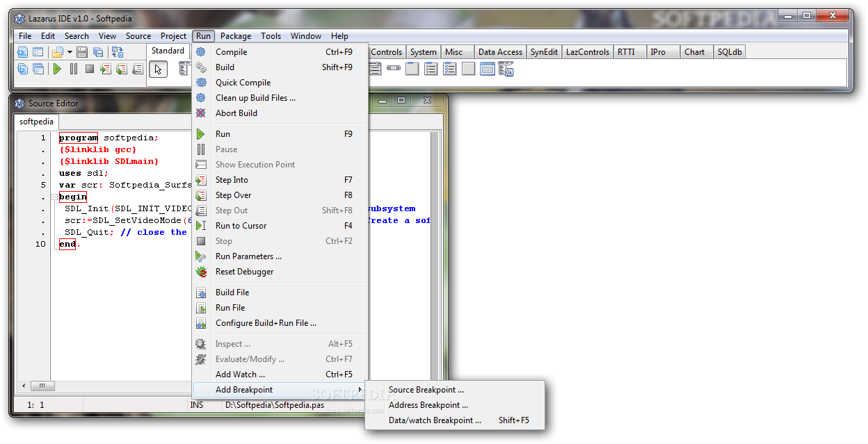Open the Tools menu
The width and height of the screenshot is (868, 444).
click(x=271, y=36)
